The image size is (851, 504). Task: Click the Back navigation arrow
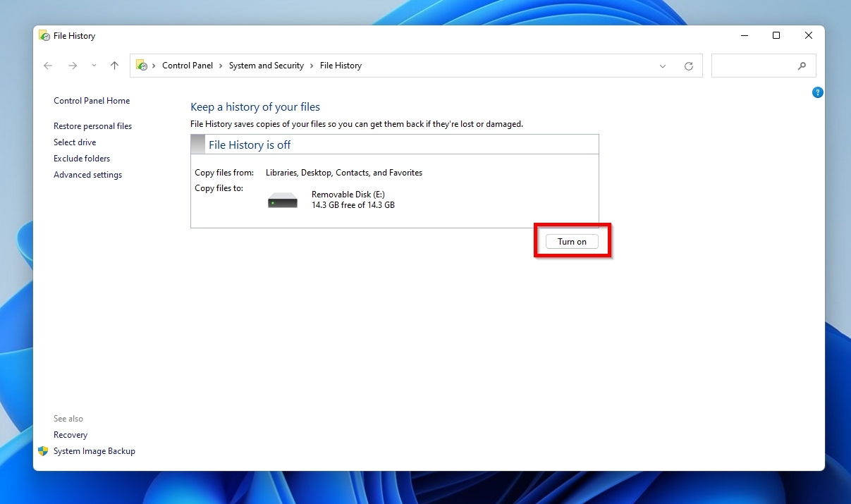click(48, 66)
